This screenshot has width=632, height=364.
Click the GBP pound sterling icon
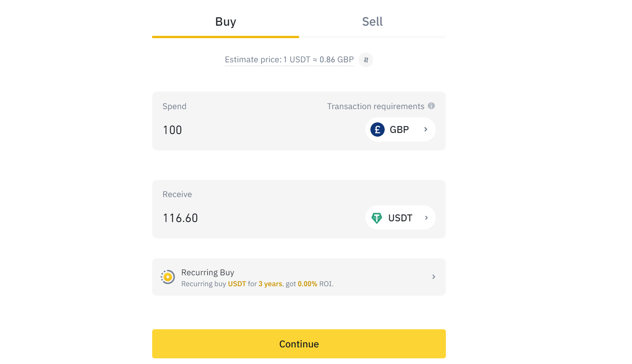pyautogui.click(x=377, y=129)
